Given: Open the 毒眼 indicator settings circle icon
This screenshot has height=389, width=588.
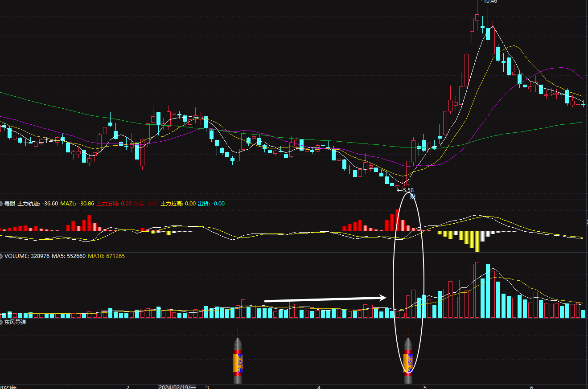Looking at the screenshot, I should pyautogui.click(x=1, y=204).
